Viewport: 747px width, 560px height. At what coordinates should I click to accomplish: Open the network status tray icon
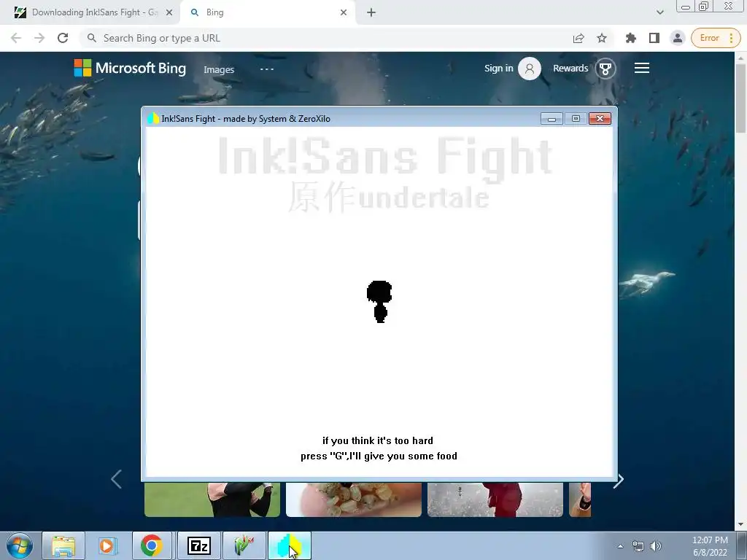638,546
